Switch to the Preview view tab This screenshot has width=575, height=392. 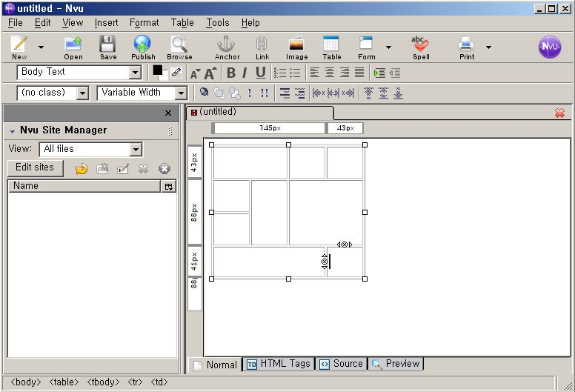(396, 364)
